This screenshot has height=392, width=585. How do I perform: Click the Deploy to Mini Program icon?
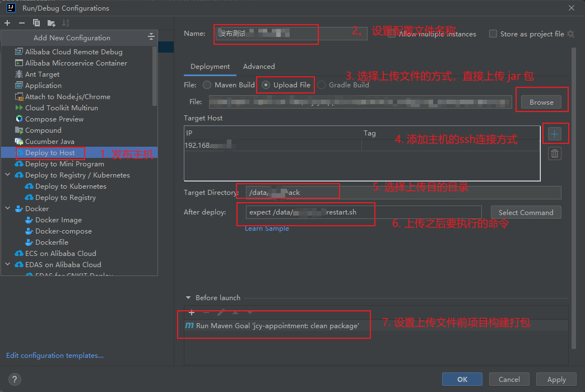click(19, 164)
